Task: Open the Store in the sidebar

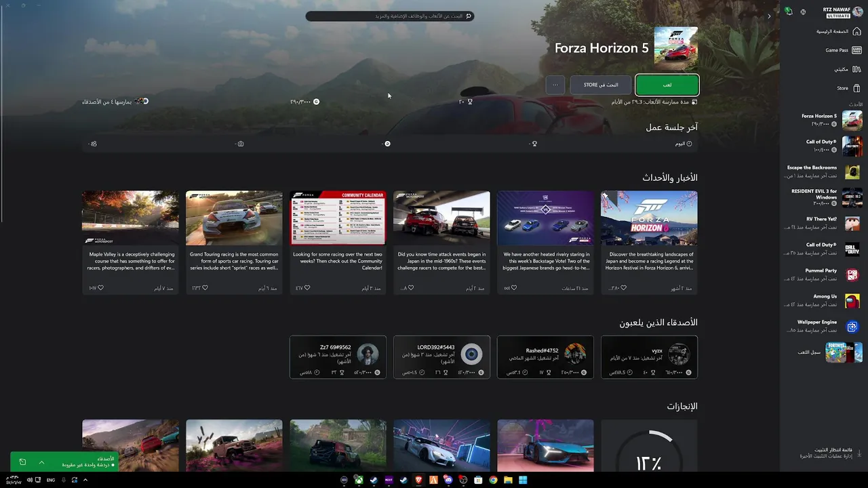Action: click(x=848, y=88)
